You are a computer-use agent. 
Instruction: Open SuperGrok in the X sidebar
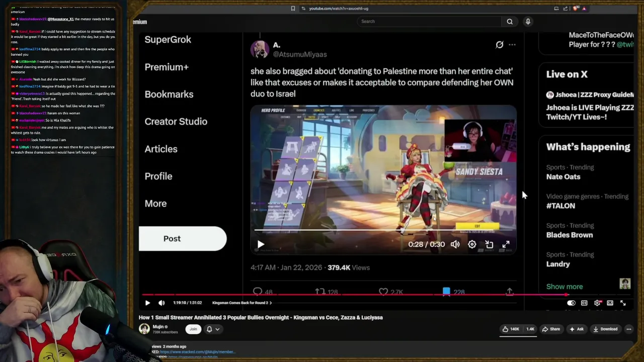point(168,40)
